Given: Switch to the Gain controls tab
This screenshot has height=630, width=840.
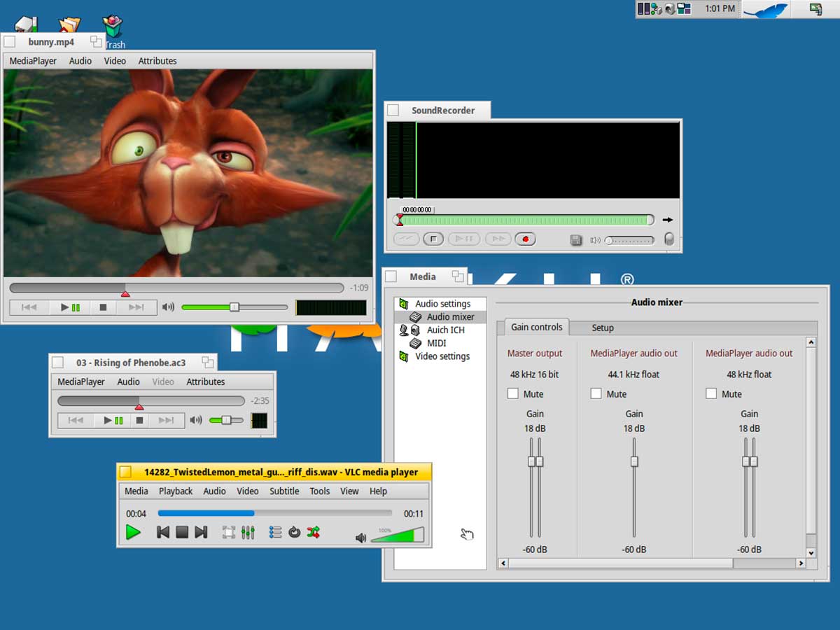Looking at the screenshot, I should tap(536, 327).
